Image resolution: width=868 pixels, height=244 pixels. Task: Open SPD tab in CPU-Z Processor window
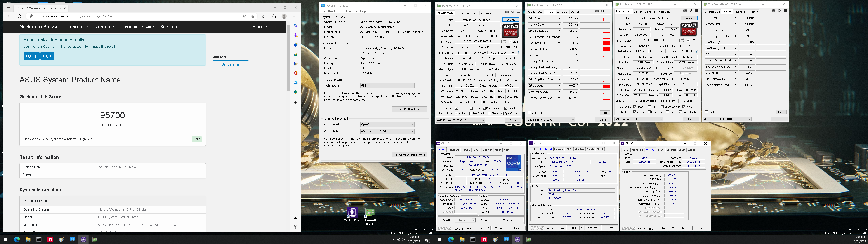coord(476,150)
